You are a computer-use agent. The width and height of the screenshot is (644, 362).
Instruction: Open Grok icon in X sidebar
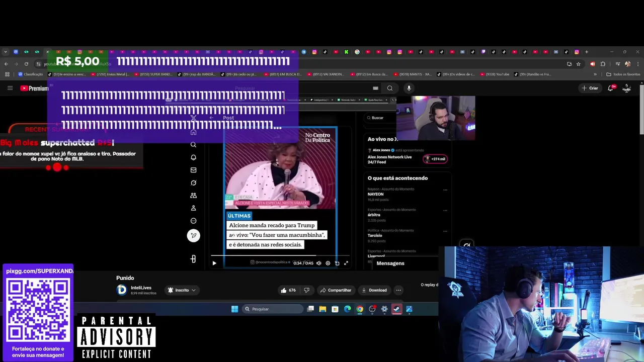pyautogui.click(x=193, y=183)
